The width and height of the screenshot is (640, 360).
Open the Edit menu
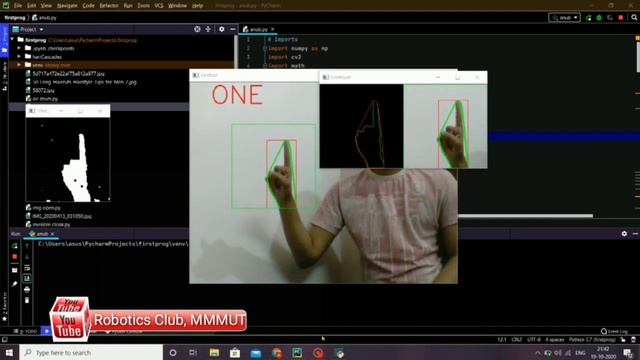tap(31, 6)
